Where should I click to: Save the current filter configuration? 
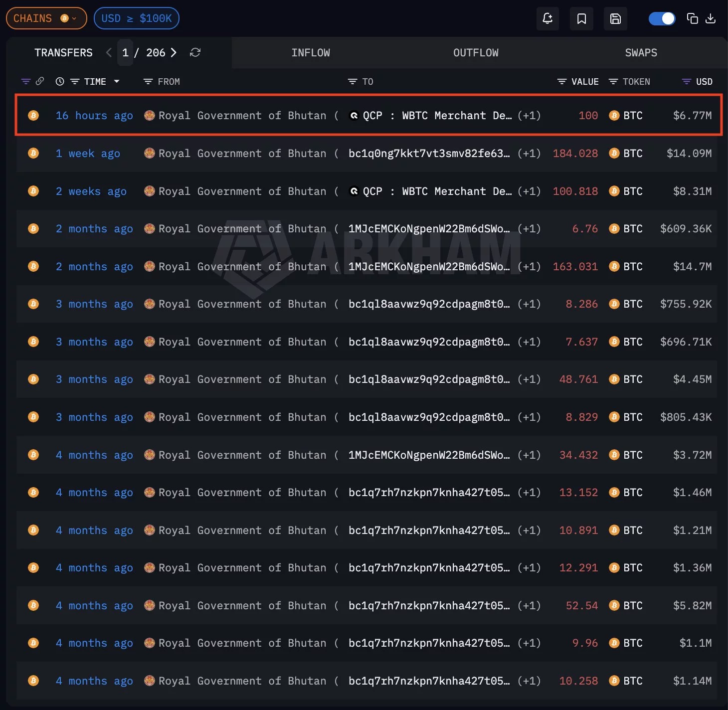pyautogui.click(x=615, y=18)
